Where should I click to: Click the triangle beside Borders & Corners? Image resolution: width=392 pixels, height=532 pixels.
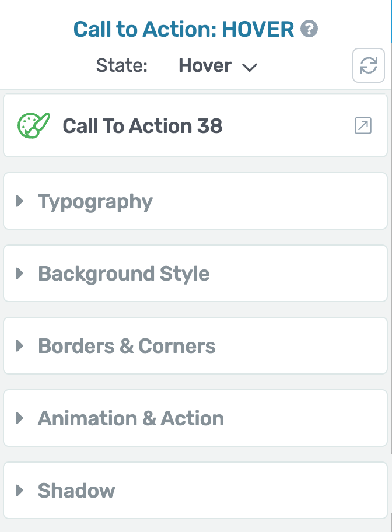pyautogui.click(x=20, y=346)
